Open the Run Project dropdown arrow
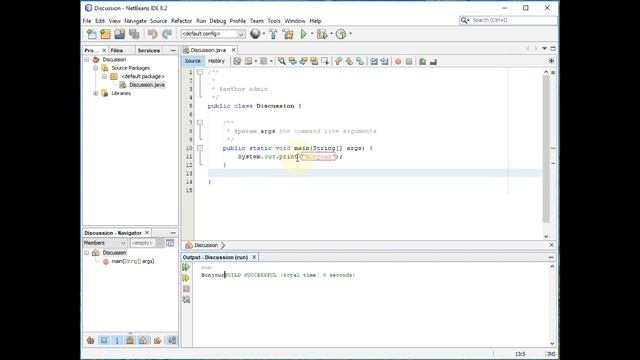 click(312, 34)
